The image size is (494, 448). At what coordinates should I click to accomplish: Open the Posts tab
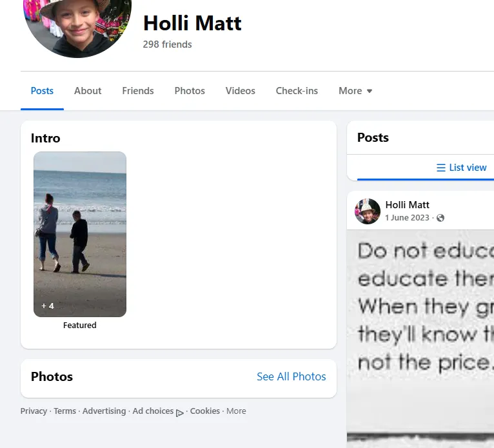point(42,91)
